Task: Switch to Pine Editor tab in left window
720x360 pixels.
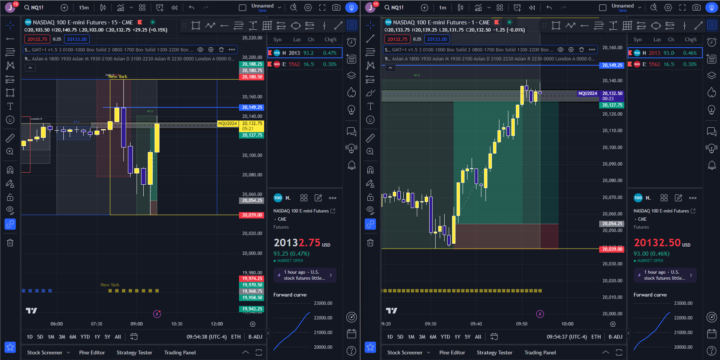Action: click(92, 353)
